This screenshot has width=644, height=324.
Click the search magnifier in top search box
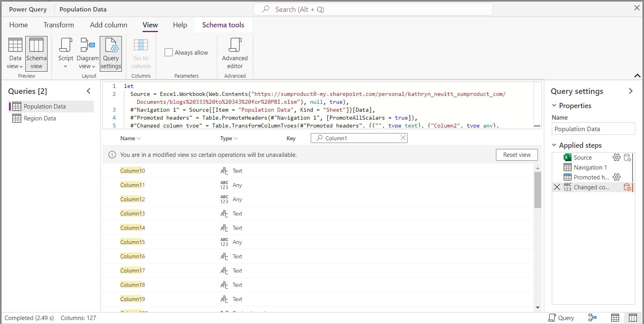pyautogui.click(x=266, y=9)
